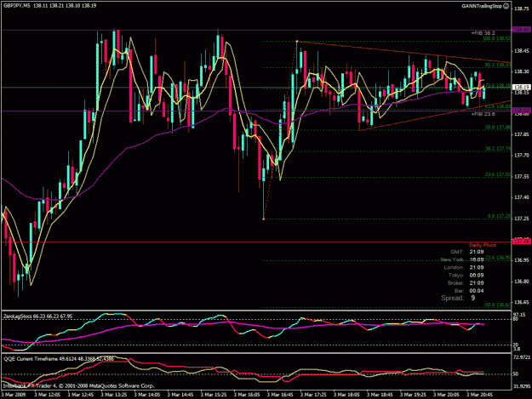
Task: Click the +FIB 23.6 label
Action: click(x=483, y=114)
